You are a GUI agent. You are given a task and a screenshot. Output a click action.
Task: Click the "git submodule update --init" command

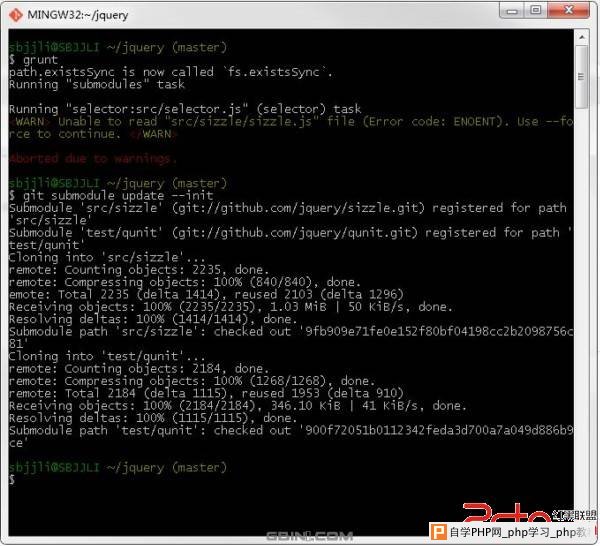[111, 196]
